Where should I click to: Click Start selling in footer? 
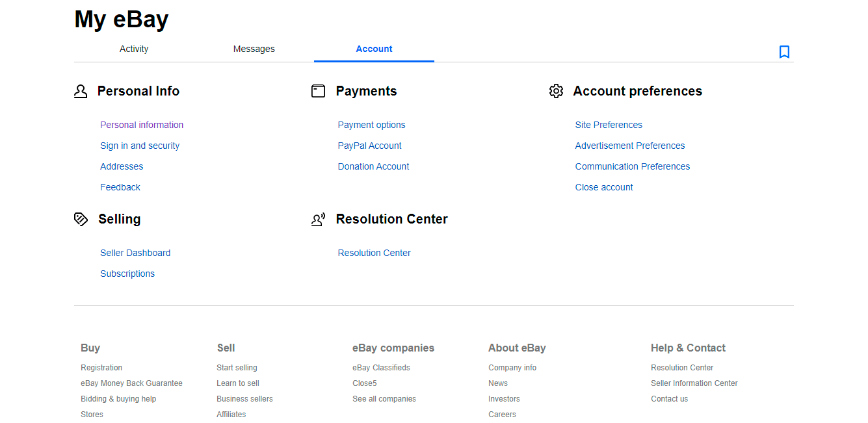[237, 368]
